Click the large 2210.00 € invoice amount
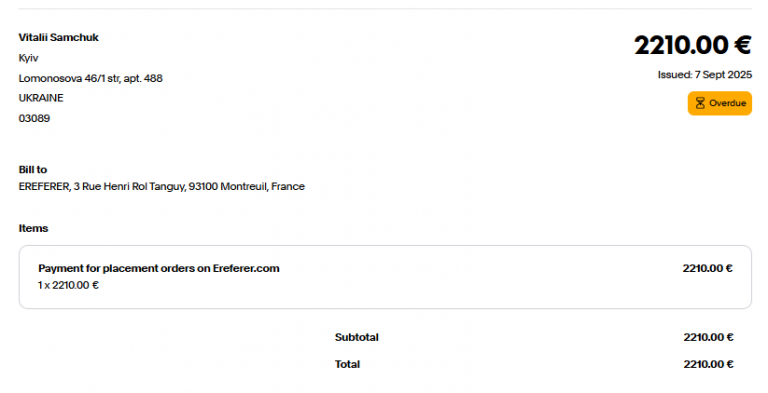 [693, 45]
